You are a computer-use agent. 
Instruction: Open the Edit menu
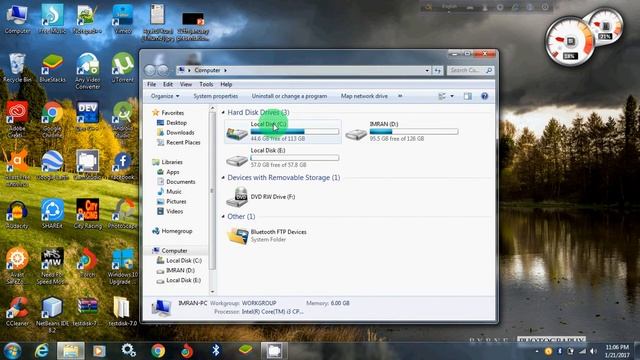[168, 84]
